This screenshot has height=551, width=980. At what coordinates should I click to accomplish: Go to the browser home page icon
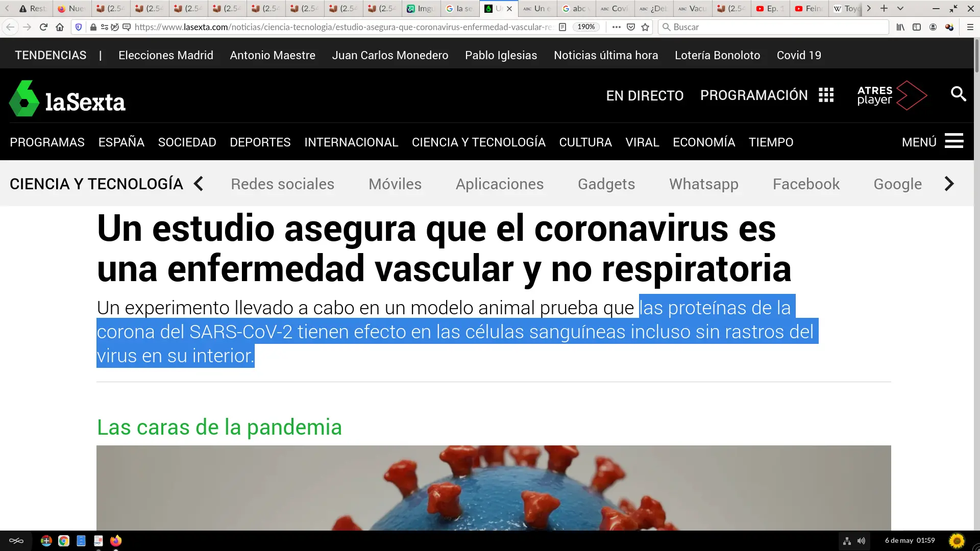tap(60, 27)
